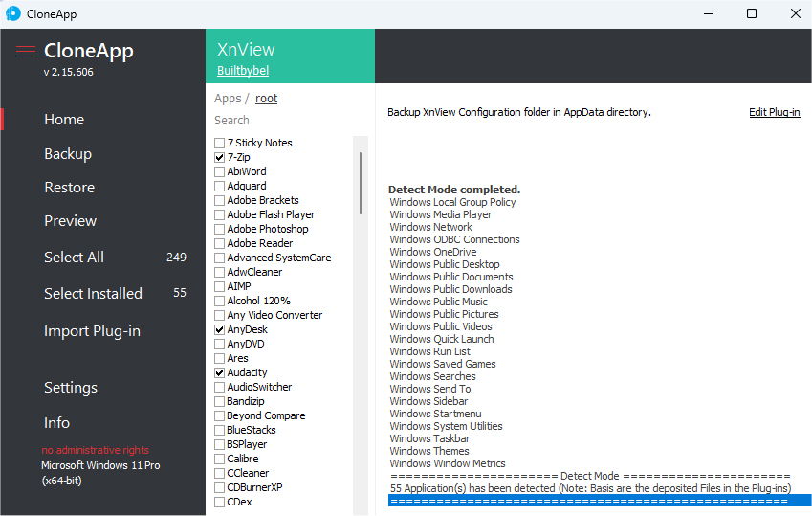The image size is (812, 516).
Task: Maximize the CloneApp window
Action: 752,14
